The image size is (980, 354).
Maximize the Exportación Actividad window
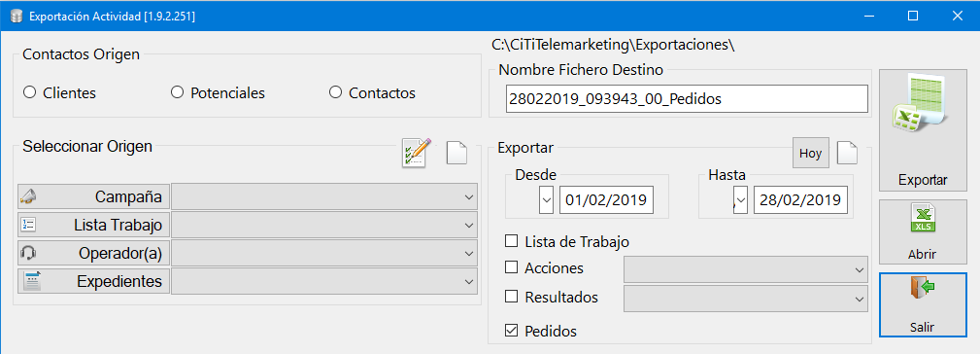pos(913,16)
